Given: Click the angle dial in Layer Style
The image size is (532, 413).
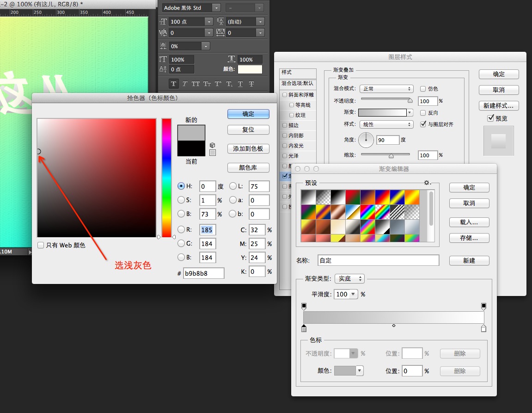Looking at the screenshot, I should 366,140.
